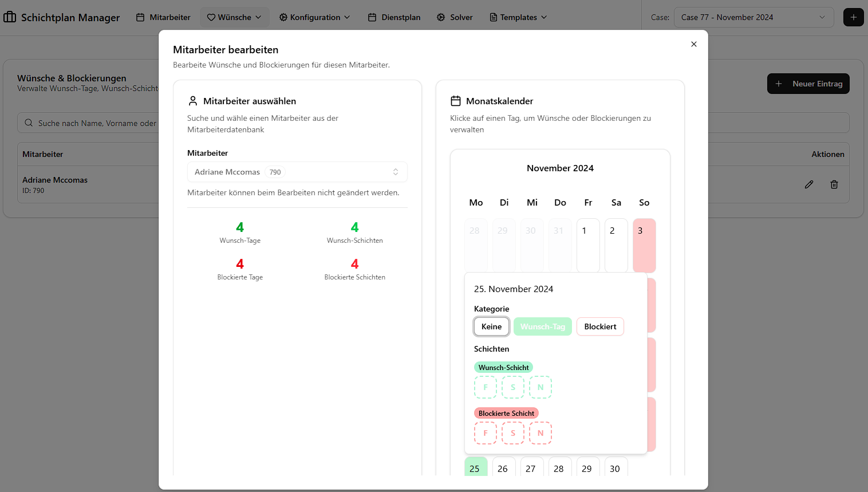Set category to Blockiert
The width and height of the screenshot is (868, 492).
(x=599, y=326)
